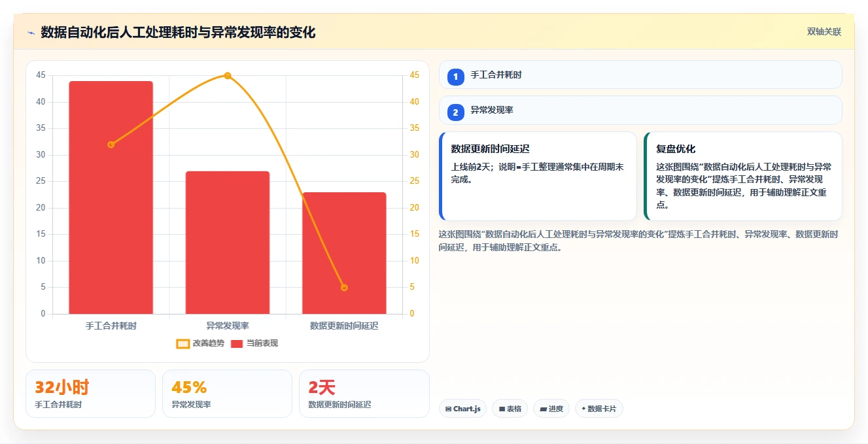Click the red bar for 手工合并耗时
The height and width of the screenshot is (444, 868).
111,197
